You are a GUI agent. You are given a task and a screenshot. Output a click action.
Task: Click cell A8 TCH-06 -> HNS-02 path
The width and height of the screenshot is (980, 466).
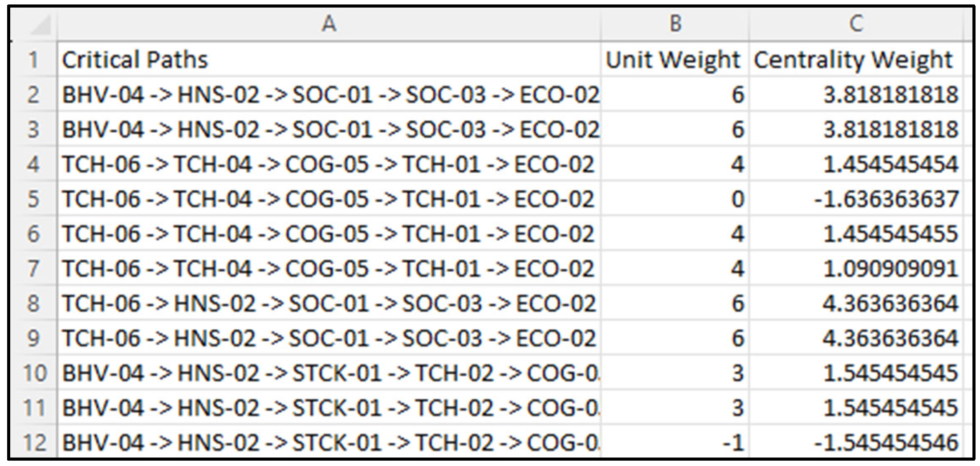329,303
